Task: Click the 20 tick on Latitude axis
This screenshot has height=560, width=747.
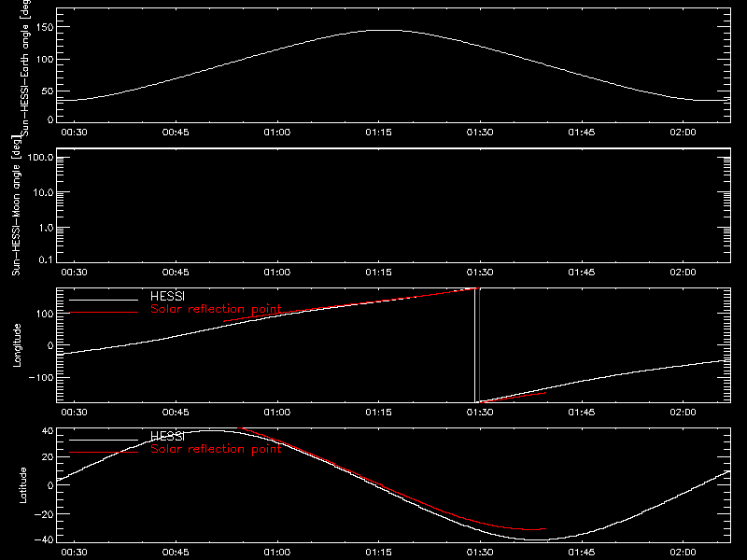Action: tap(48, 456)
